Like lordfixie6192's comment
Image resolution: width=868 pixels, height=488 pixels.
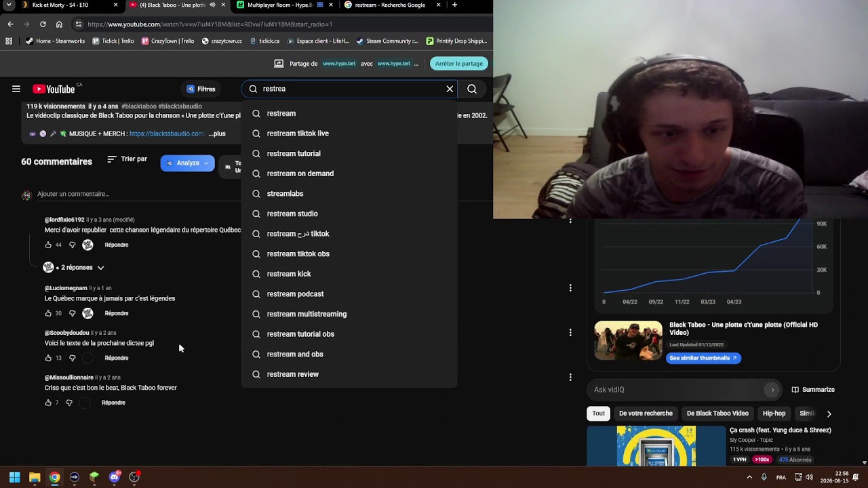click(48, 245)
